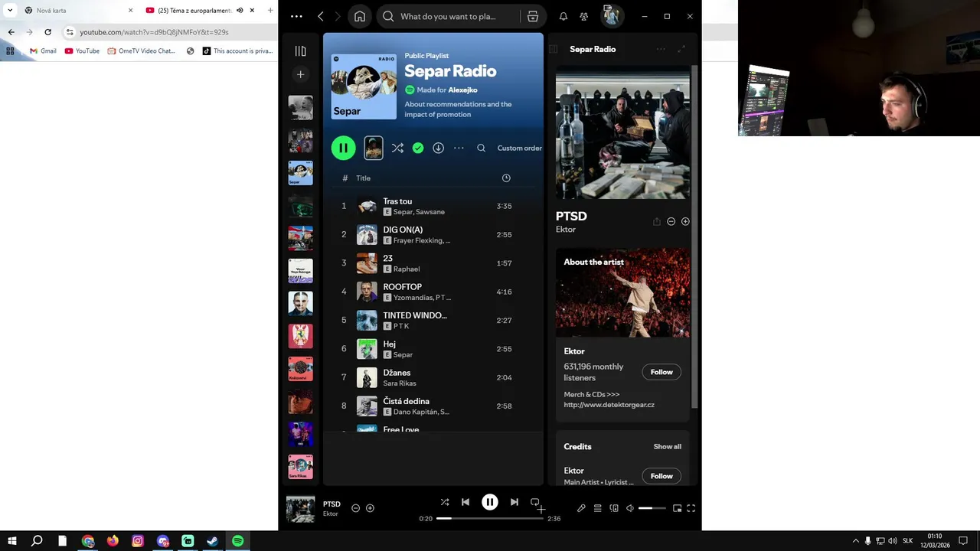The image size is (980, 551).
Task: Show lyrics with microphone icon
Action: coord(581,508)
